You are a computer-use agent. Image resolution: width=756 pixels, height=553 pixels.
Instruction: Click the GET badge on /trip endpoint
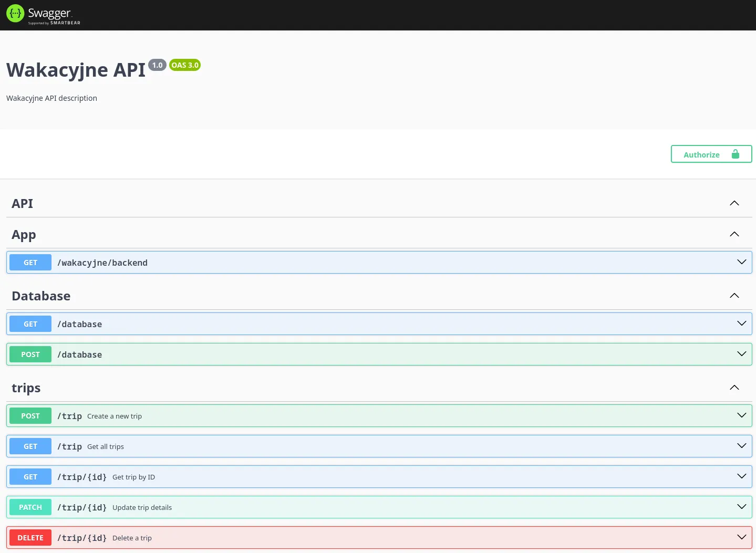coord(30,446)
